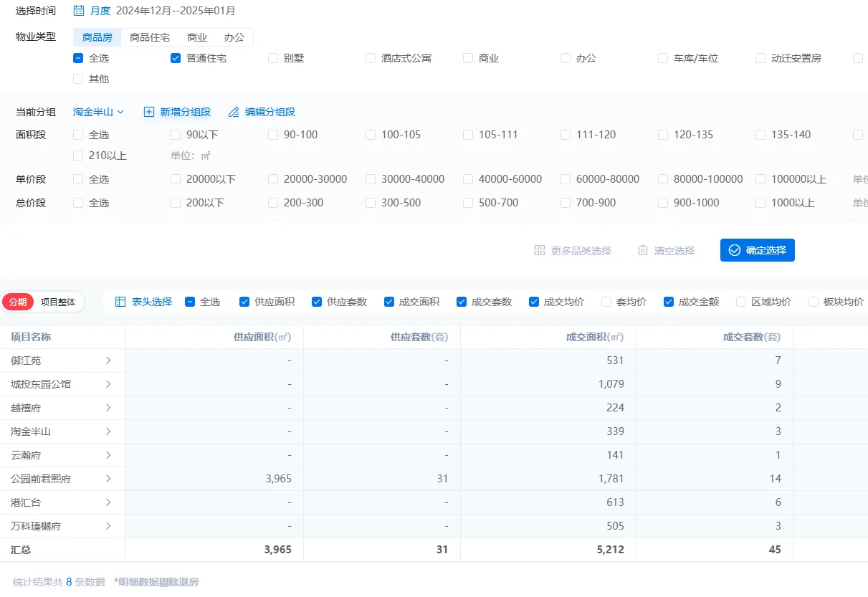Viewport: 868px width, 597px height.
Task: Switch view to 项目整体
Action: click(58, 302)
